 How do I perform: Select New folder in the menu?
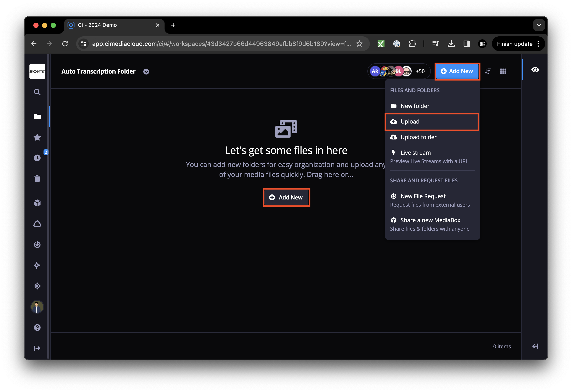coord(414,106)
